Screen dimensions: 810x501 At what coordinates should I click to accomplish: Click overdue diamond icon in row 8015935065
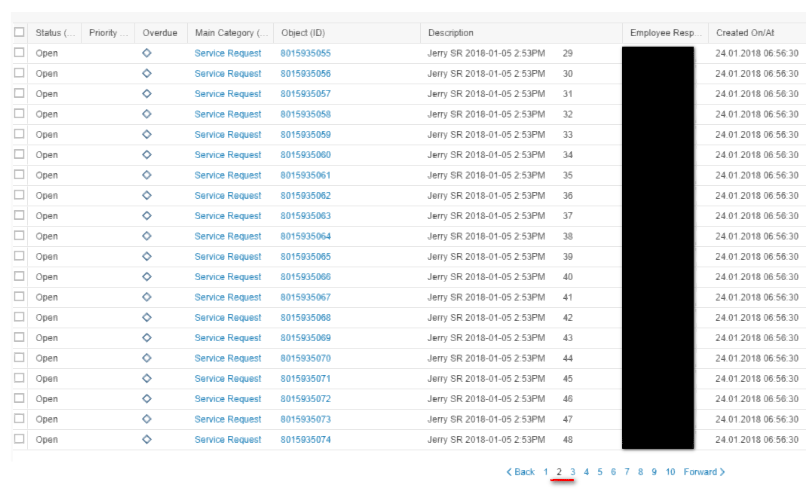pos(147,256)
